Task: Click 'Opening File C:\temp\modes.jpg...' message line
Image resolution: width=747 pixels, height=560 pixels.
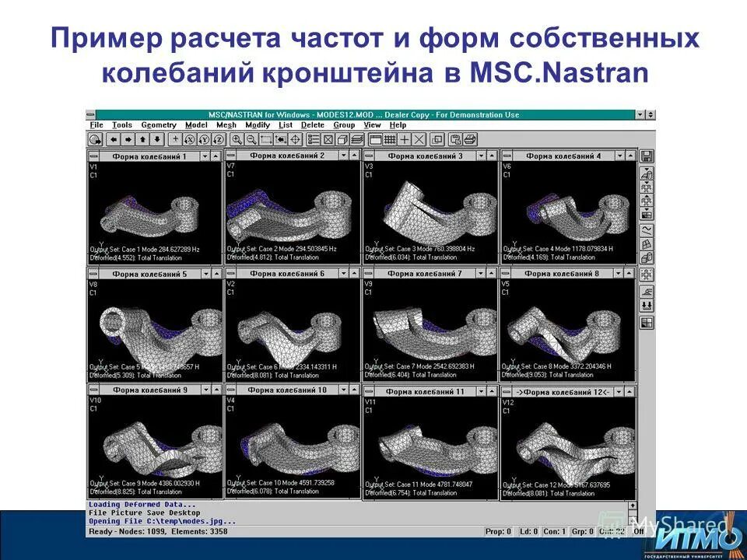Action: (x=163, y=521)
